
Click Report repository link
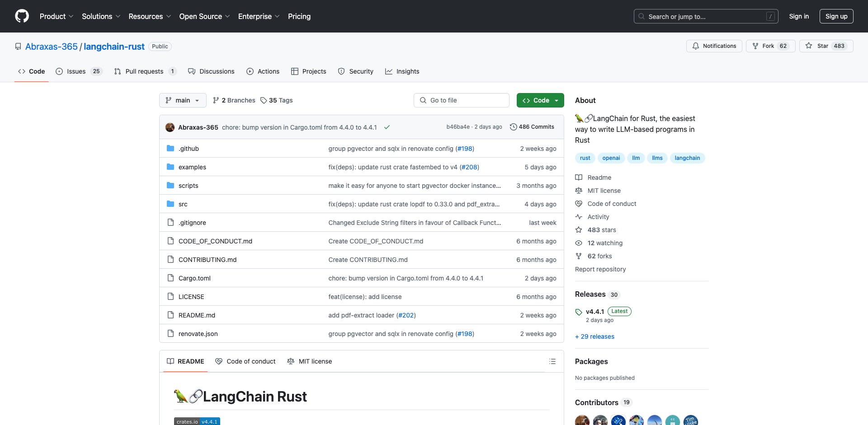600,269
